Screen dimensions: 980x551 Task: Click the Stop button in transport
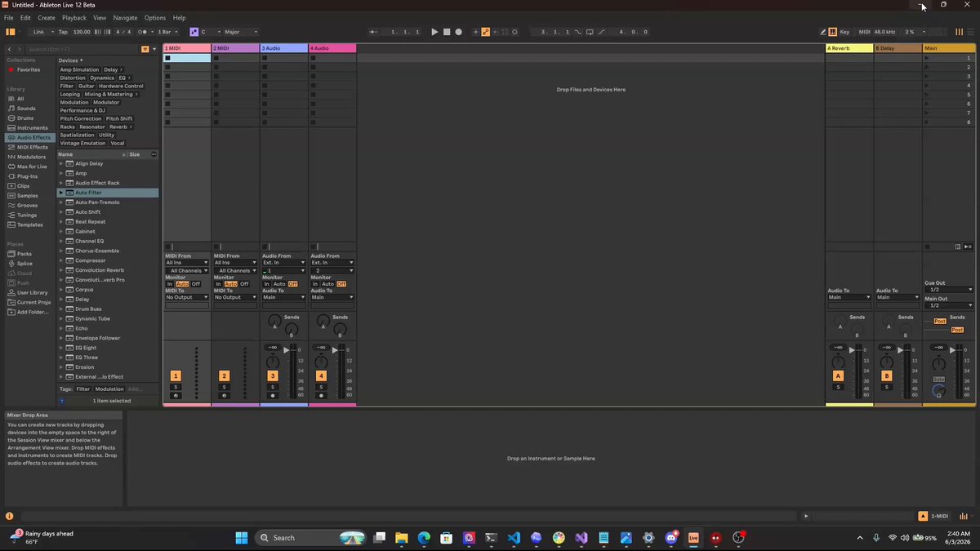pyautogui.click(x=447, y=32)
